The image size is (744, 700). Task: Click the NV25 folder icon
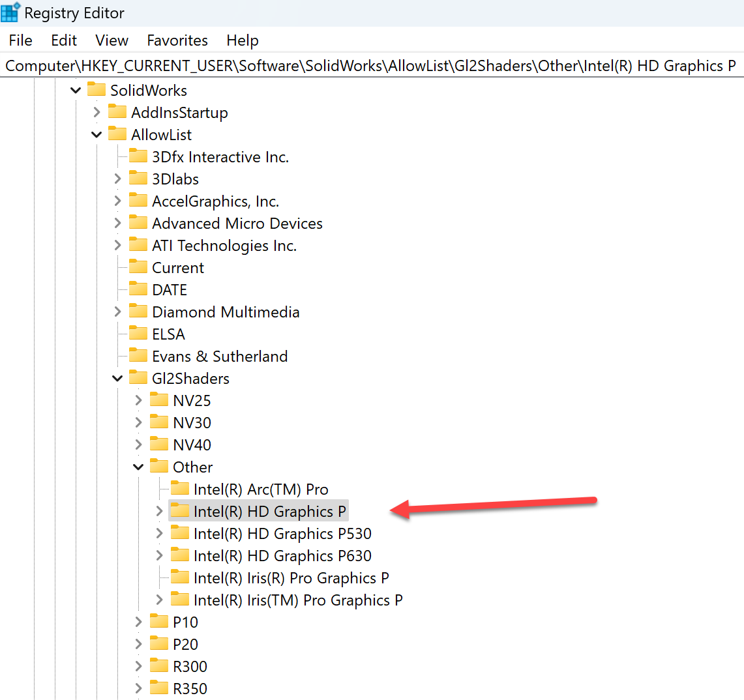tap(159, 400)
